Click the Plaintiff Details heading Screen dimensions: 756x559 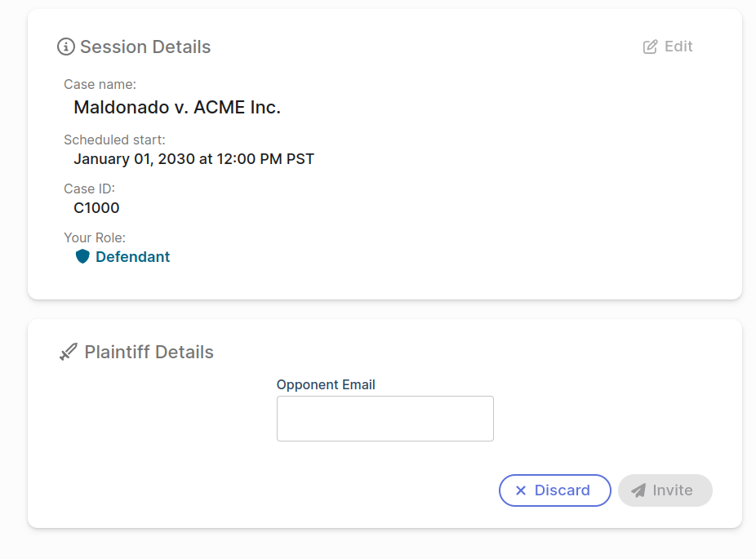click(x=149, y=353)
